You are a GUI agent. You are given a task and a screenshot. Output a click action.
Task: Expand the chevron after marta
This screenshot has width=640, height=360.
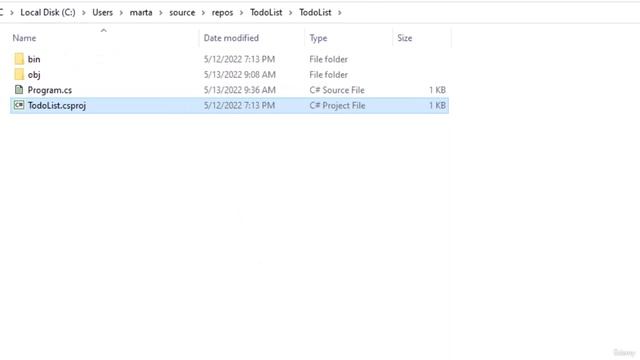click(x=161, y=13)
